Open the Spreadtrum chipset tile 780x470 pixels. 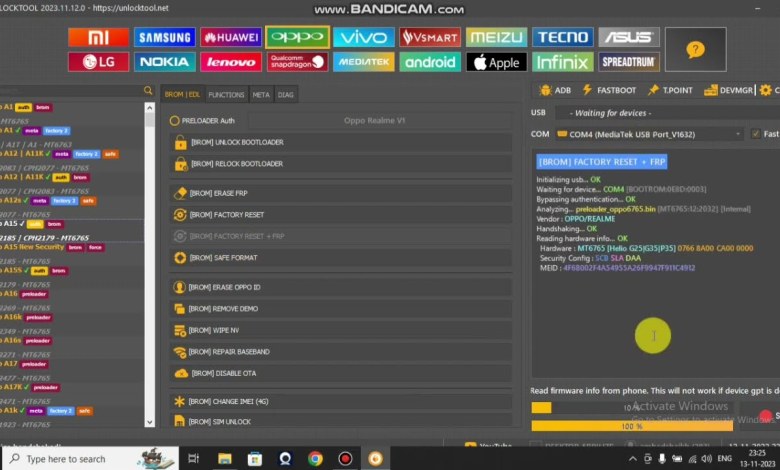click(629, 62)
